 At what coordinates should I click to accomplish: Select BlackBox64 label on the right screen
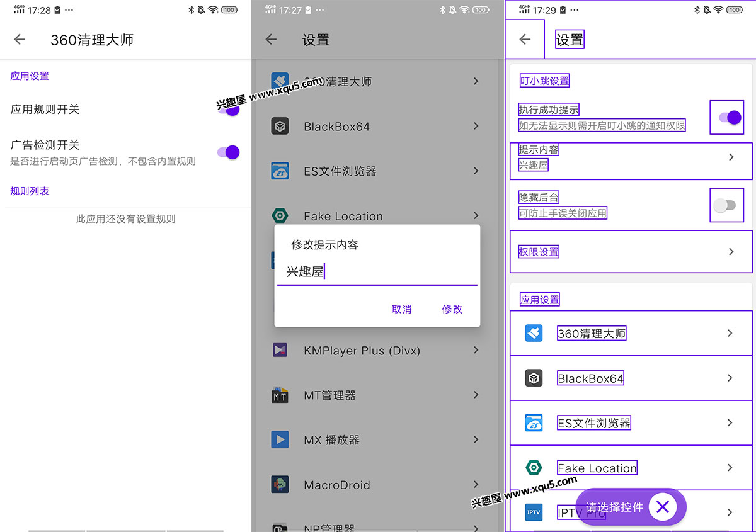click(591, 378)
